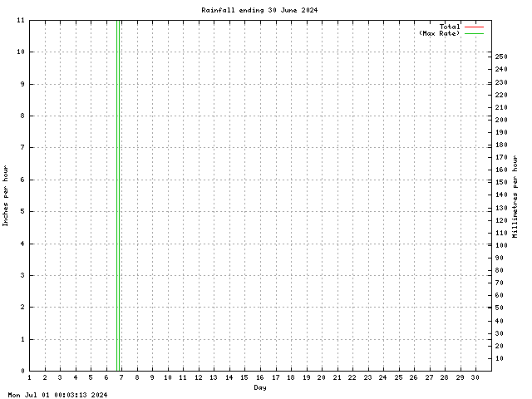Click left axis value 5
The width and height of the screenshot is (532, 399).
22,211
